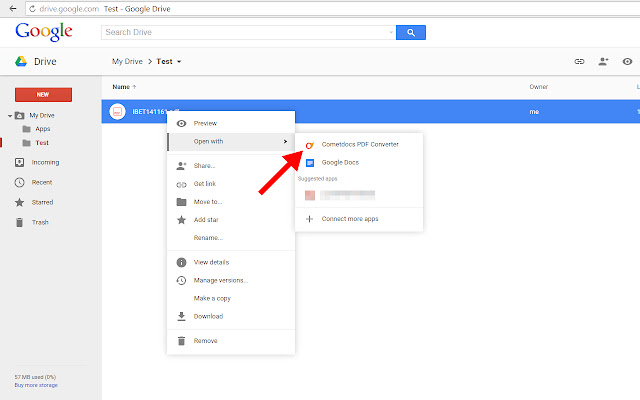
Task: Click the history icon beside Manage versions
Action: [181, 280]
